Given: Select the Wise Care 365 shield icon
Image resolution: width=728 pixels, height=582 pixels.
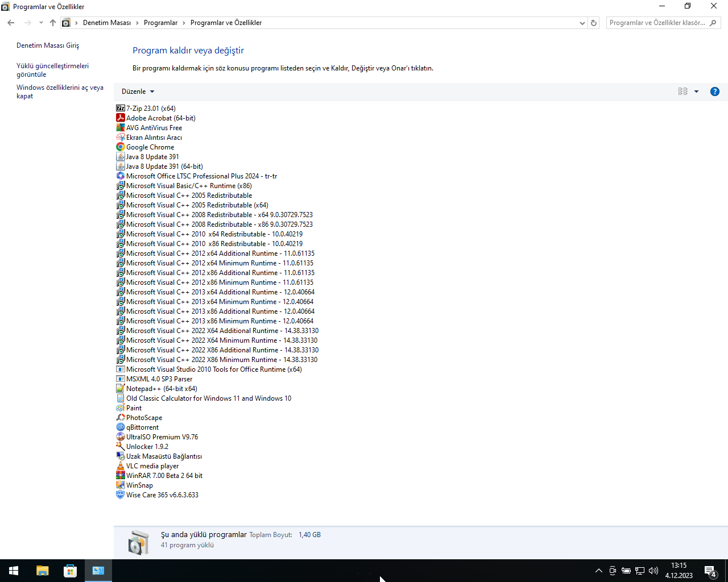Looking at the screenshot, I should tap(121, 494).
